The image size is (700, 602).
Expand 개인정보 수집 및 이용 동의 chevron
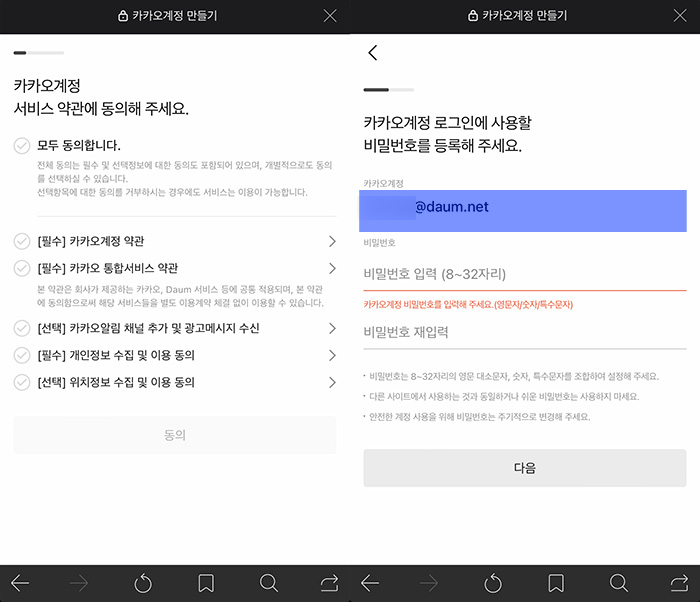coord(332,355)
